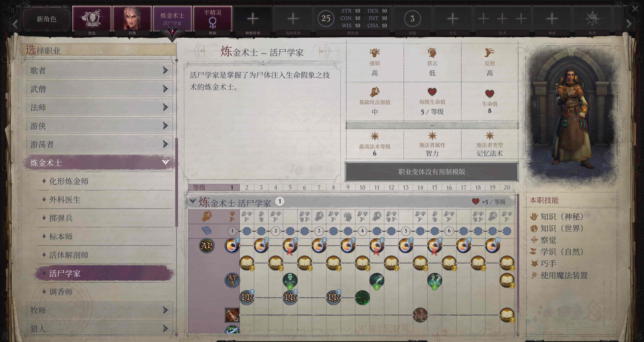Click the previous step arrow at top left
The image size is (644, 342).
click(15, 24)
